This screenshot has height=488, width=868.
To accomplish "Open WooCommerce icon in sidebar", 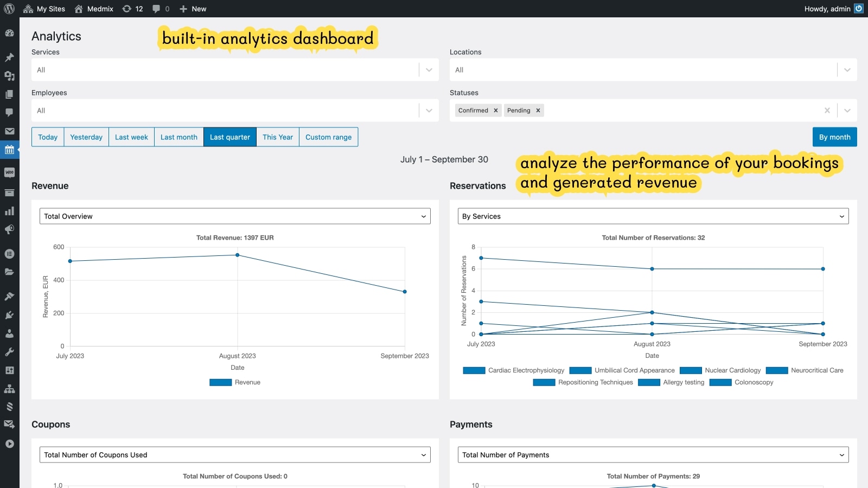I will click(9, 172).
